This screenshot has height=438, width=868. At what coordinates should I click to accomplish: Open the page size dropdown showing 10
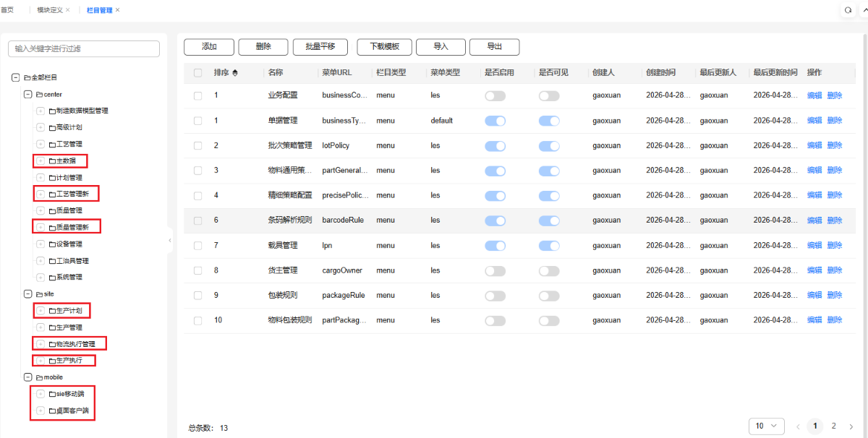(x=767, y=426)
